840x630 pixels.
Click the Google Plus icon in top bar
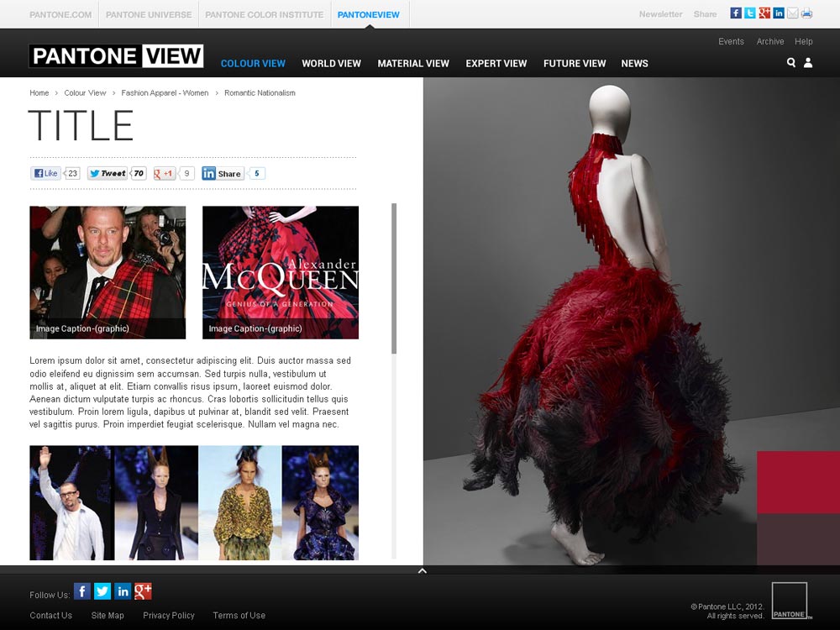tap(764, 13)
